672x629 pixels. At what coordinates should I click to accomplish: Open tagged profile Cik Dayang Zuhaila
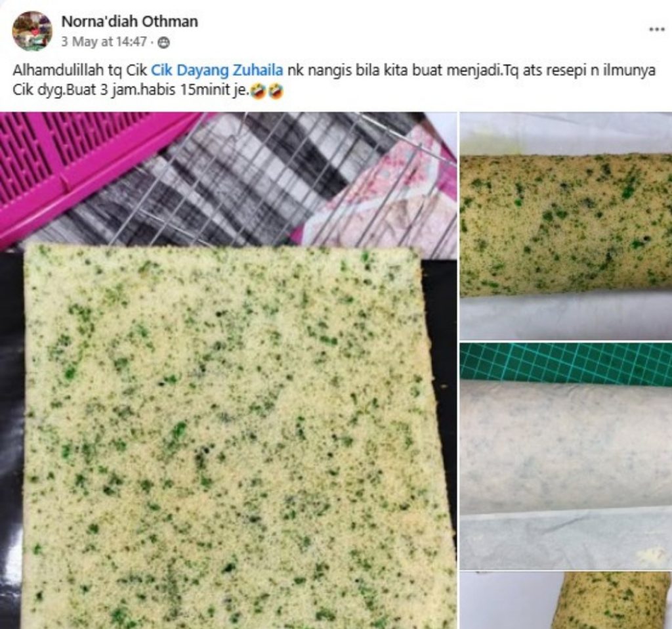(x=217, y=70)
